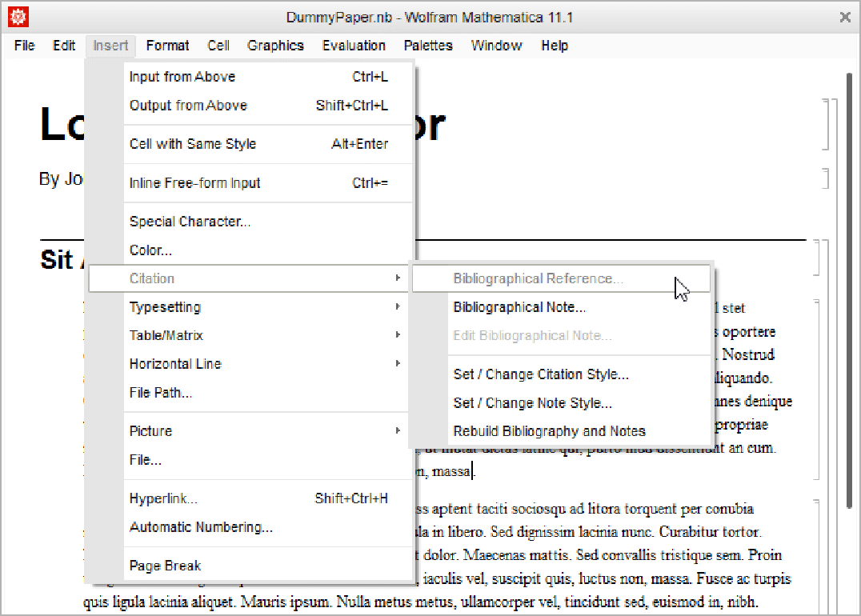Click the Mathematica app icon in title bar
The height and width of the screenshot is (616, 861).
coord(17,17)
